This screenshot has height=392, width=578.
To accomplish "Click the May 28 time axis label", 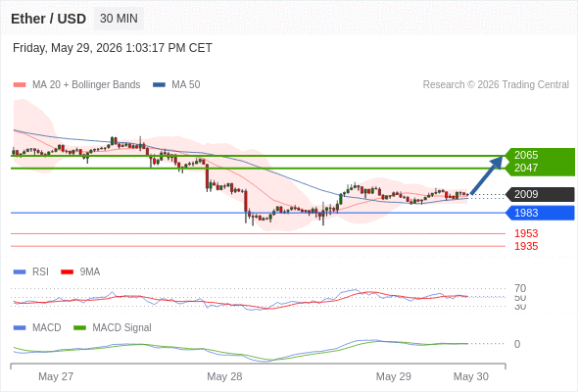I will [x=224, y=376].
